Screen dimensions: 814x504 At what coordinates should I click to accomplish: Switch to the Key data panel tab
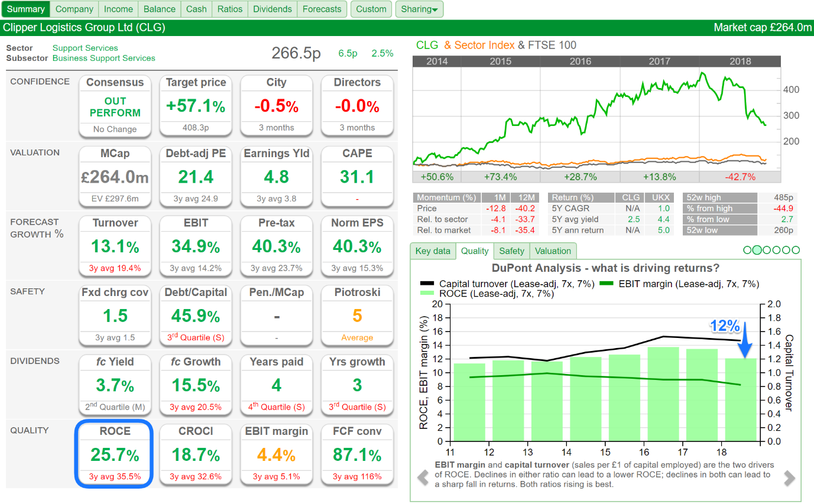(x=433, y=251)
